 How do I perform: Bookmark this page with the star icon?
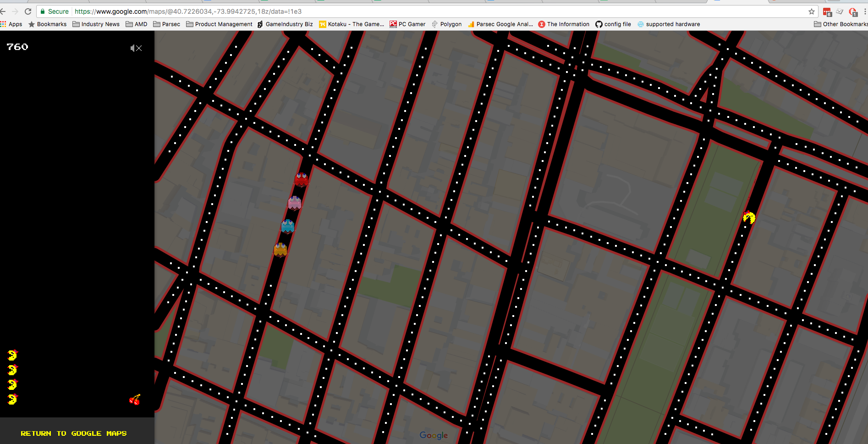point(812,11)
